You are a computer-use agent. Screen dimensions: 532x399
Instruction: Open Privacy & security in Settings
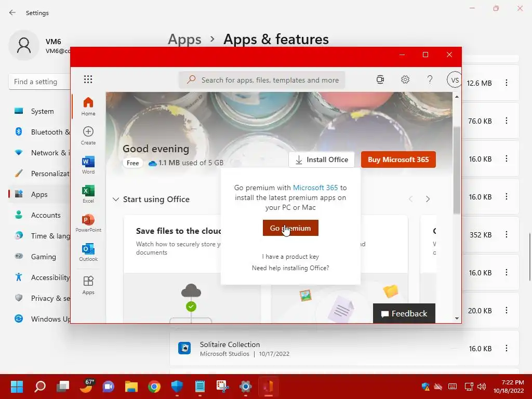39,298
